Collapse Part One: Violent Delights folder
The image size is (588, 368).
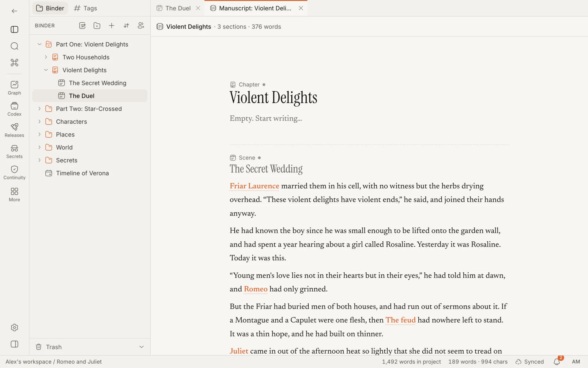[40, 44]
